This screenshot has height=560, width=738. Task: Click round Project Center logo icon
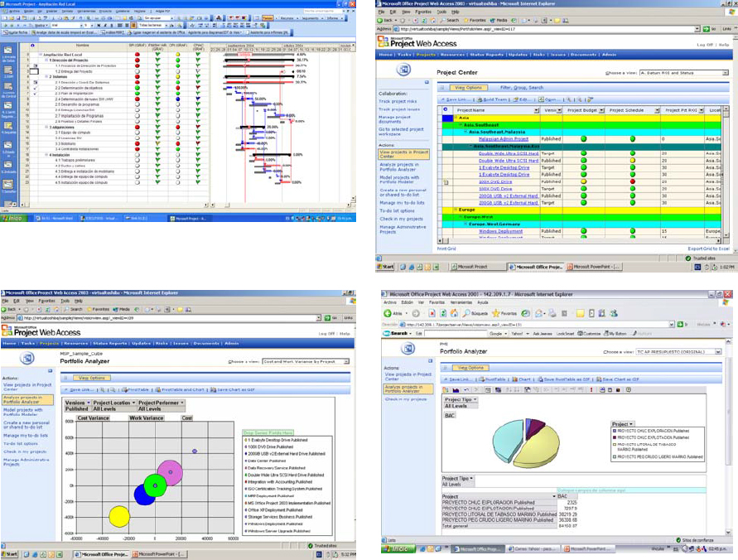tap(403, 70)
